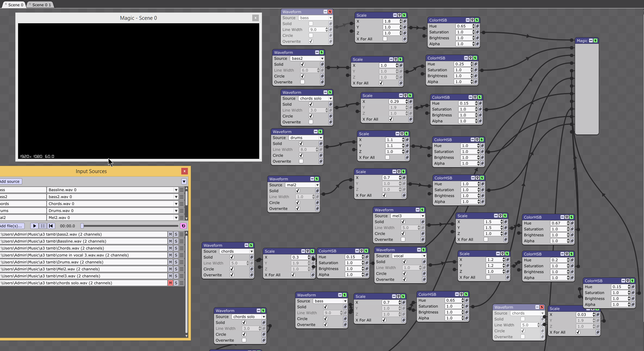Toggle lightning icon on ColorHSB node with Hue 0.67
The width and height of the screenshot is (644, 351).
point(571,217)
